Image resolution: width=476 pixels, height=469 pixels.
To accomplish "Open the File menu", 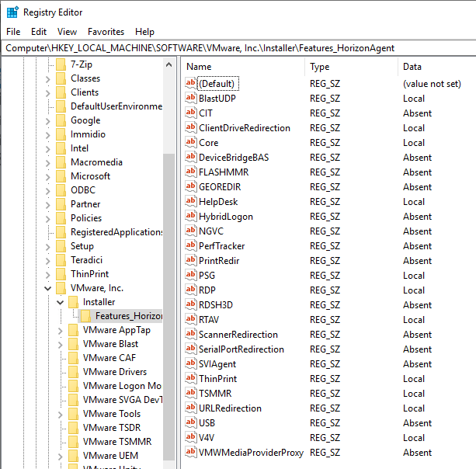I will (x=13, y=32).
